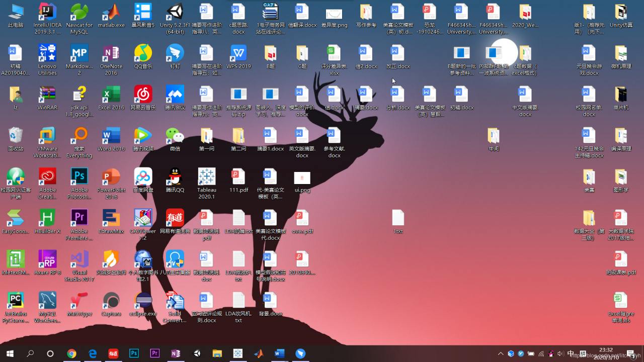The height and width of the screenshot is (362, 644).
Task: Select eclipse.exe desktop icon
Action: click(x=143, y=304)
